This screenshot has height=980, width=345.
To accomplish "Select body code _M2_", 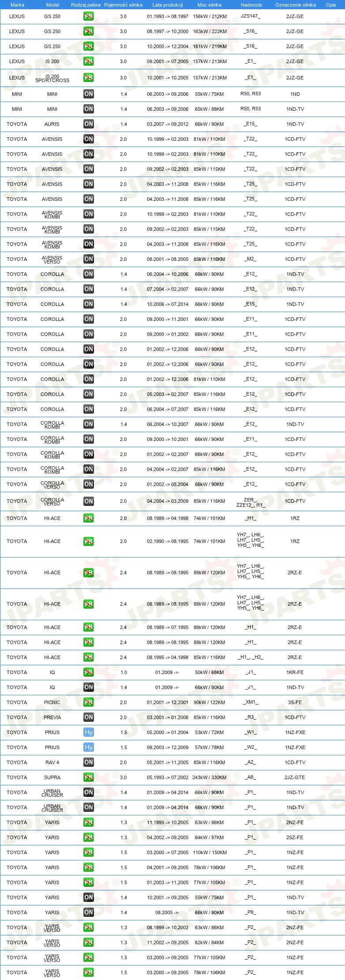I will pos(251,259).
